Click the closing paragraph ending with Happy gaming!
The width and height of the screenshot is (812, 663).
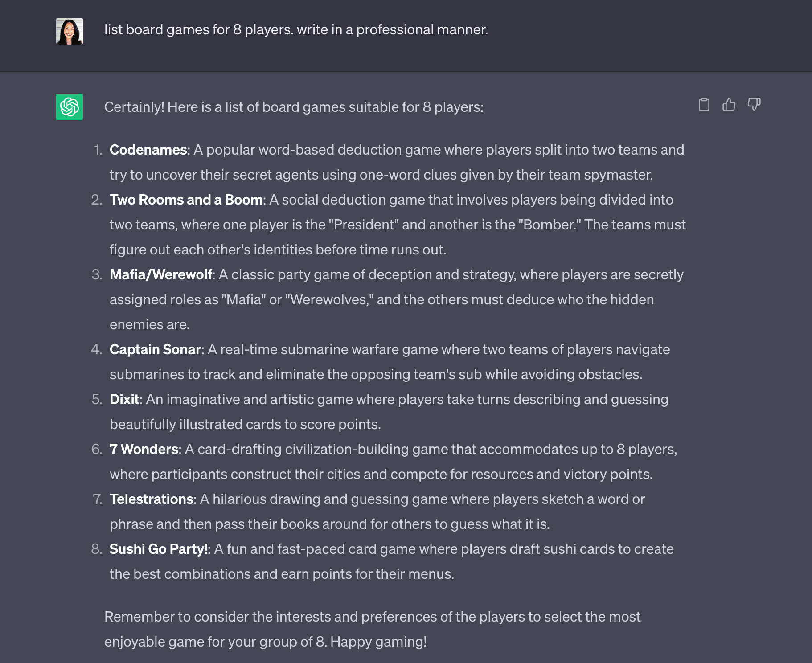[x=372, y=629]
